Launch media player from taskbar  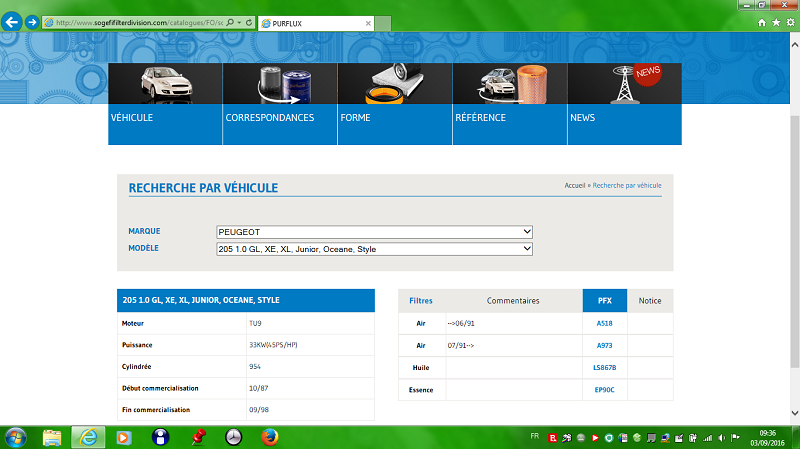pyautogui.click(x=123, y=437)
